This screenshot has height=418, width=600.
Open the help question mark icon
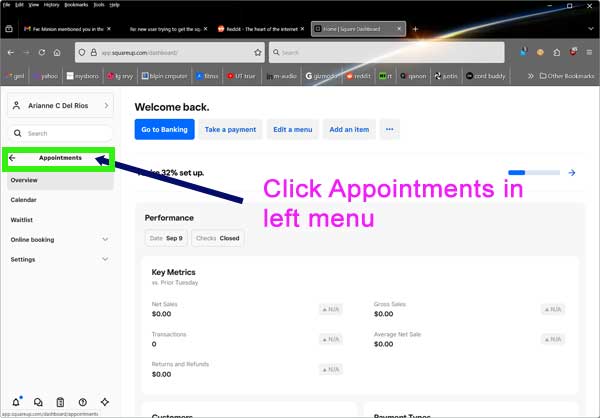(83, 402)
